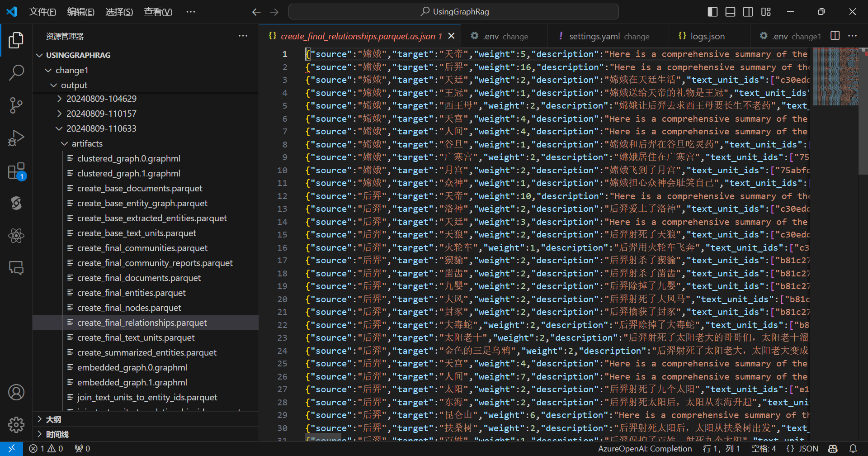Open the hidden menus ellipsis in menu bar
The width and height of the screenshot is (868, 456).
coord(191,12)
